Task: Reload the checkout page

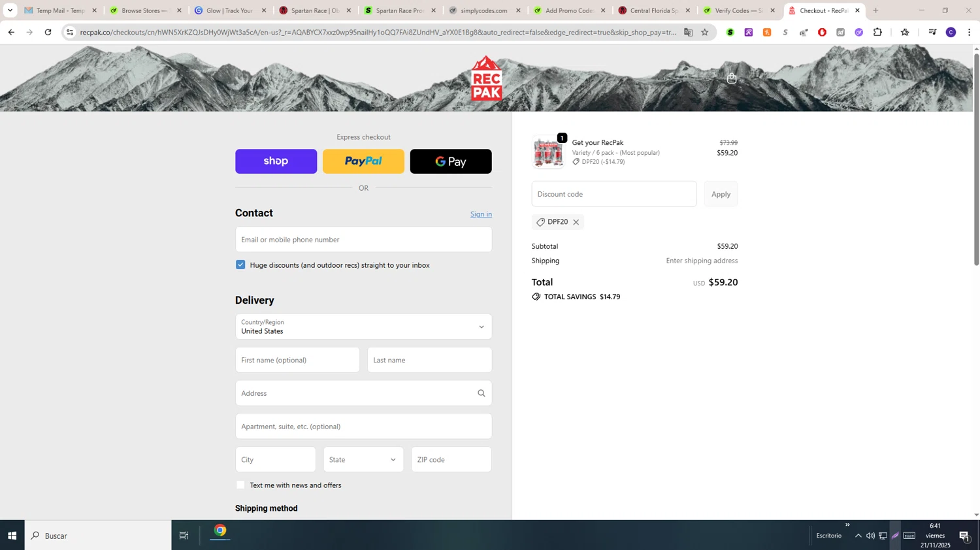Action: [48, 32]
